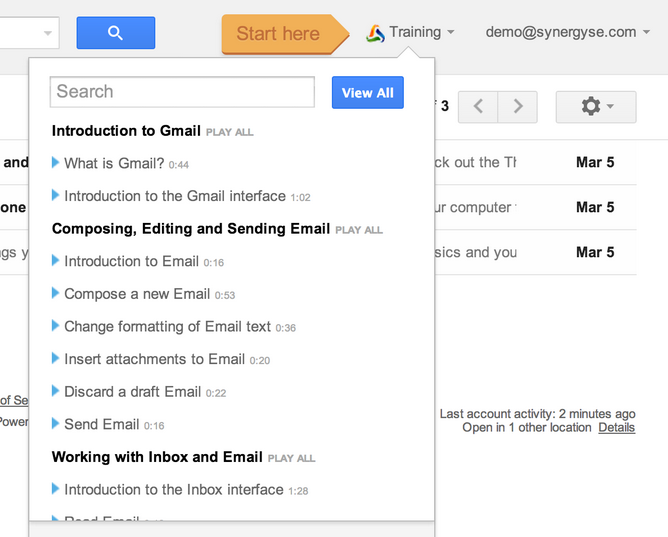Click the View All button
Viewport: 668px width, 537px height.
point(368,92)
